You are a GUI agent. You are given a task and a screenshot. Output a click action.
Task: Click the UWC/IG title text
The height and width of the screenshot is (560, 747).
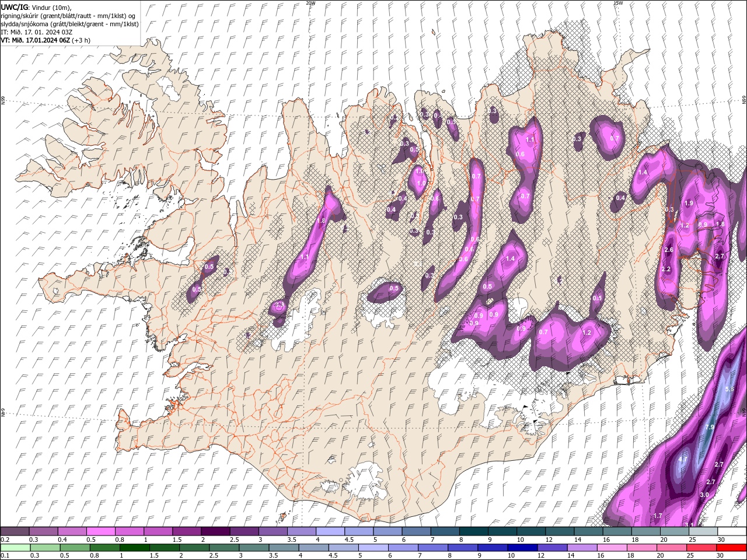coord(15,6)
